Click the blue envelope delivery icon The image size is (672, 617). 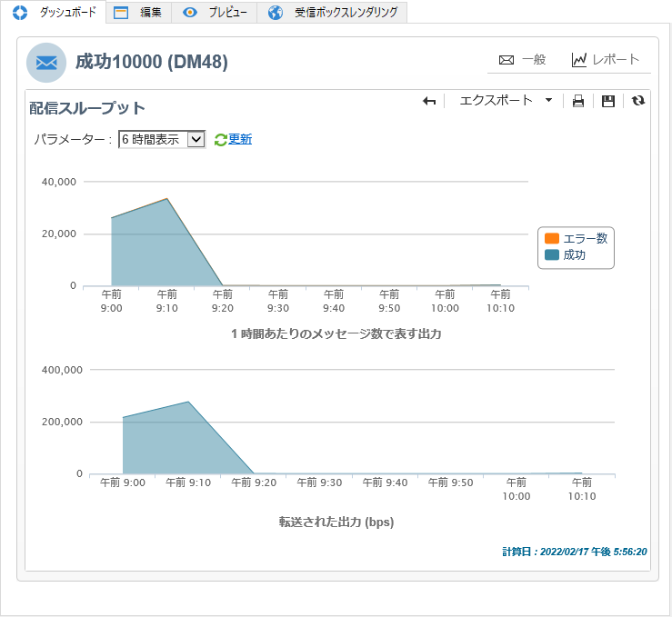[x=46, y=63]
